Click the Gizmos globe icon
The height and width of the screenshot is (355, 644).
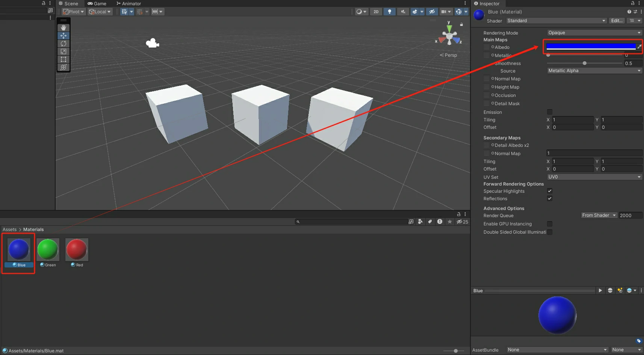click(459, 12)
